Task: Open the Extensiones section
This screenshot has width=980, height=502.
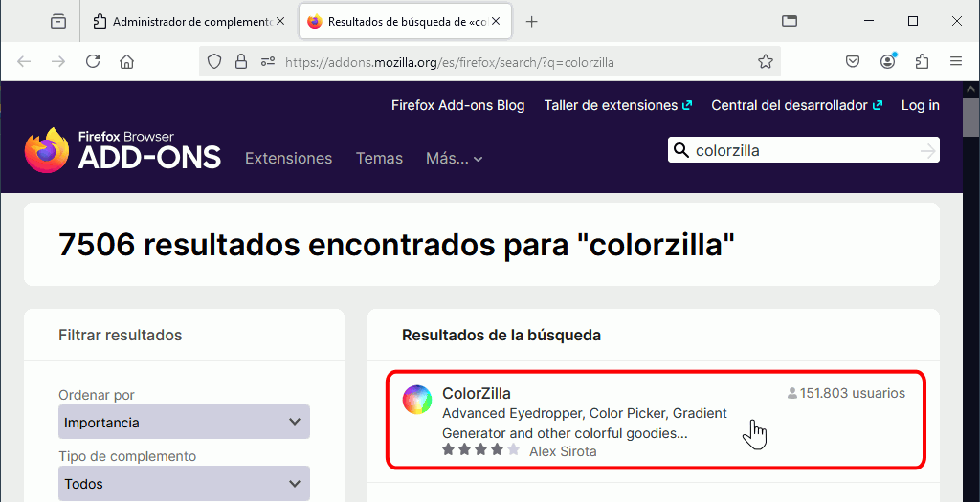Action: point(288,158)
